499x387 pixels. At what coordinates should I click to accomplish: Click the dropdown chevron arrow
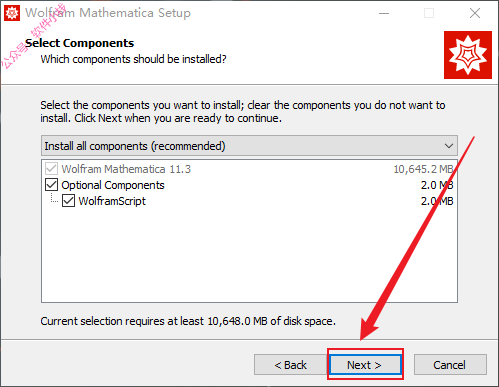coord(449,146)
